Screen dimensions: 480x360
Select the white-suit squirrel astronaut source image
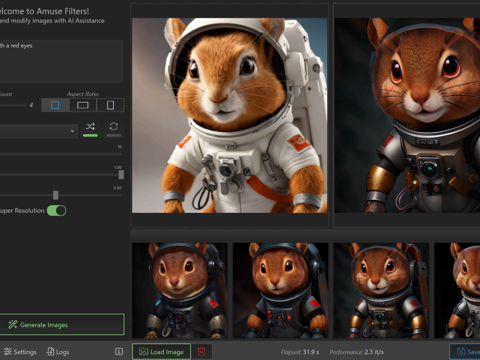pyautogui.click(x=230, y=115)
